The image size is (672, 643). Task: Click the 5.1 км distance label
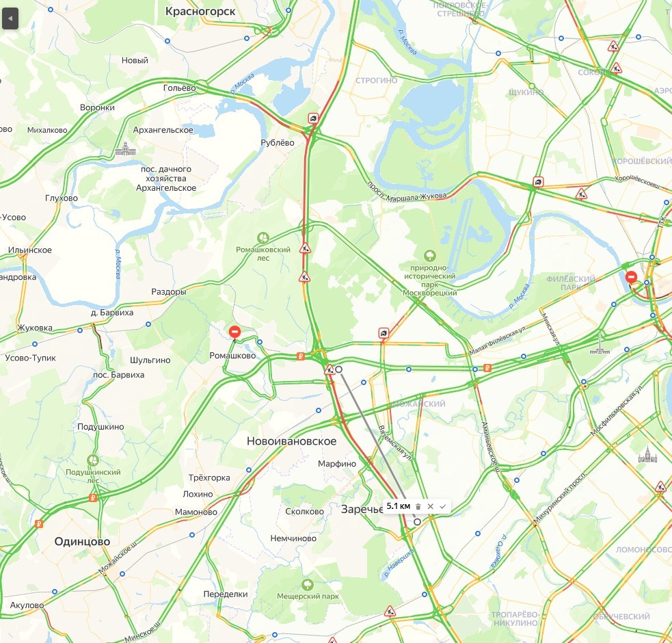click(398, 506)
